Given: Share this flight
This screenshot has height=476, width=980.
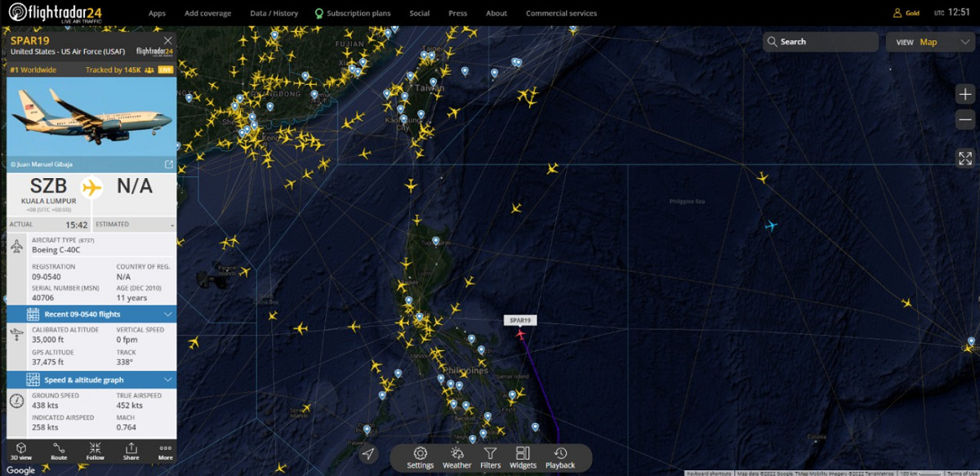Looking at the screenshot, I should coord(131,452).
